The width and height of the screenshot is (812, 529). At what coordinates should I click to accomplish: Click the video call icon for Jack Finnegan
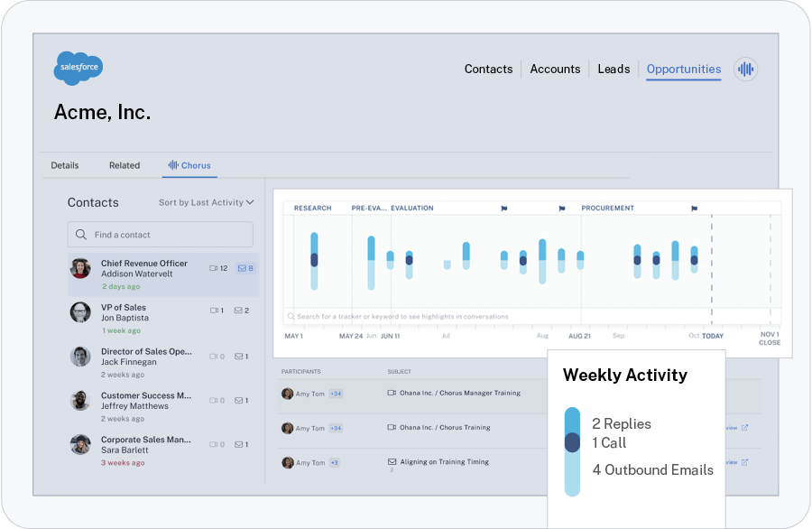213,357
